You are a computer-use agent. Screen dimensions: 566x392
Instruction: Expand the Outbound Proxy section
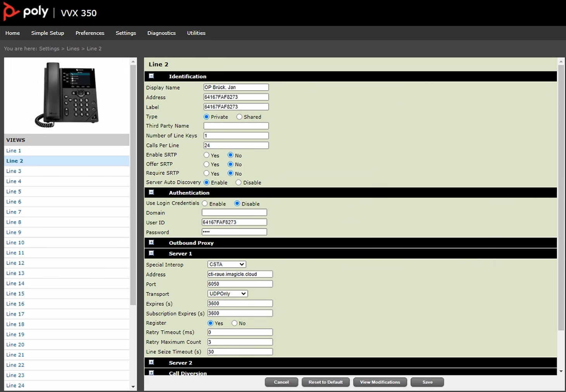tap(152, 243)
